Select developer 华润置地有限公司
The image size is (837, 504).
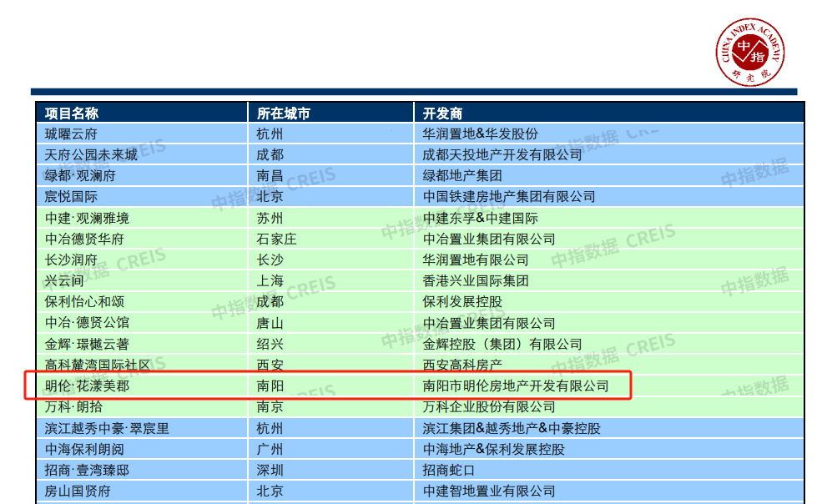476,260
